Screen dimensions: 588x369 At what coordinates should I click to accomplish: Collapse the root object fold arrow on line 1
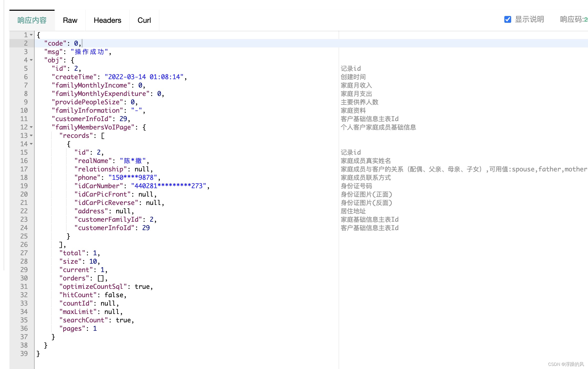click(x=31, y=35)
